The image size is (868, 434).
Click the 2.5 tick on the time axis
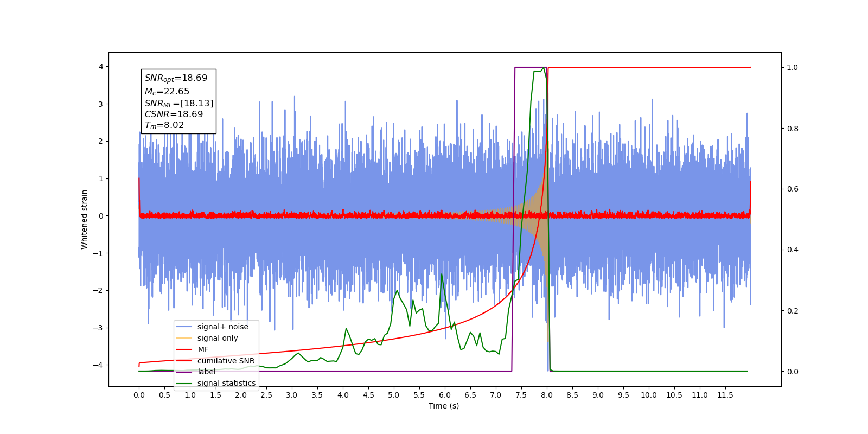click(266, 395)
